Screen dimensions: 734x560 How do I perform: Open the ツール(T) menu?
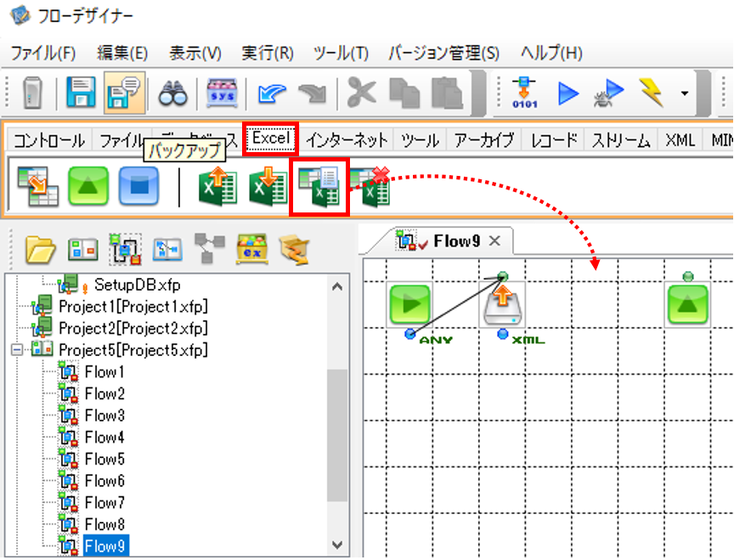click(341, 53)
